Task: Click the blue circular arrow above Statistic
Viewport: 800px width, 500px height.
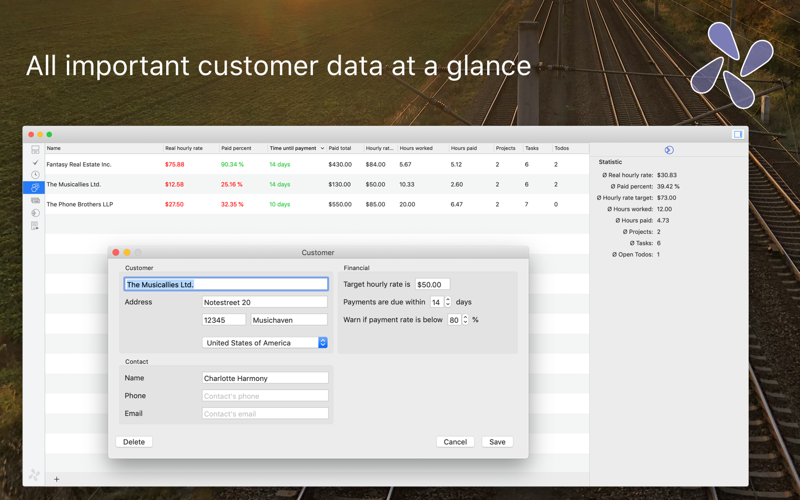Action: (x=669, y=149)
